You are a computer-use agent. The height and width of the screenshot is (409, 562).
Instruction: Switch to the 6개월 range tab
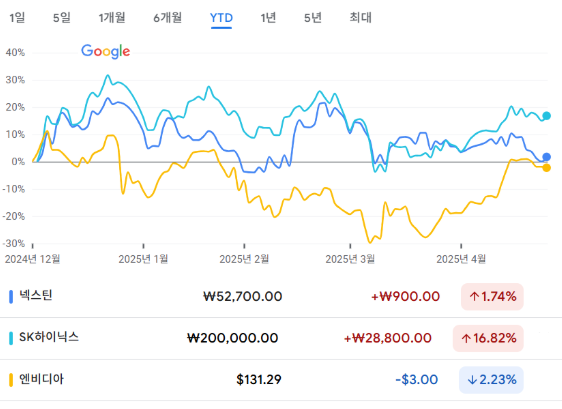pyautogui.click(x=167, y=18)
